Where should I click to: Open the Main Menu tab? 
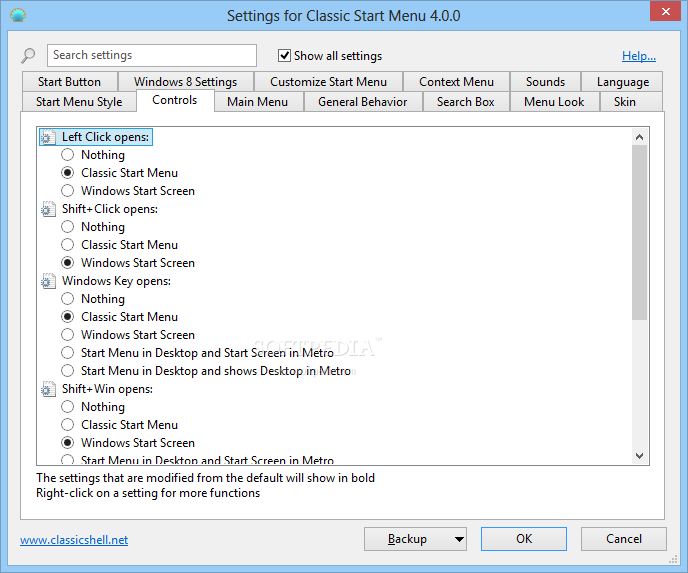point(258,102)
